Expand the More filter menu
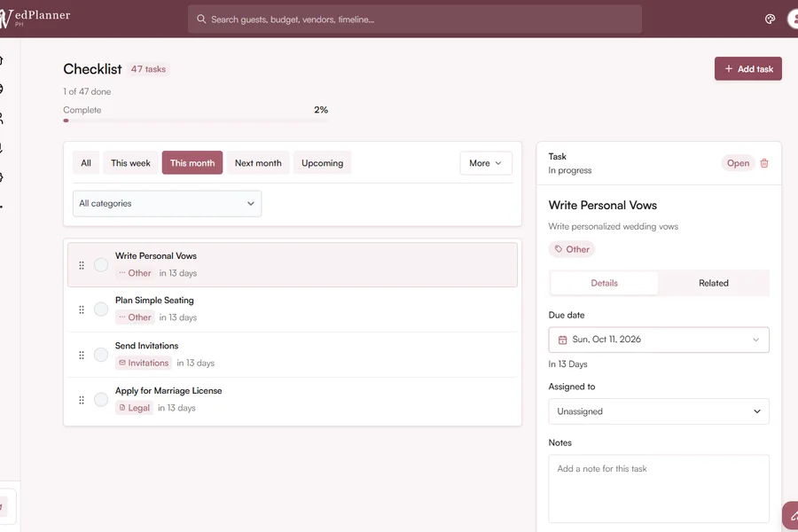The height and width of the screenshot is (532, 798). 486,163
